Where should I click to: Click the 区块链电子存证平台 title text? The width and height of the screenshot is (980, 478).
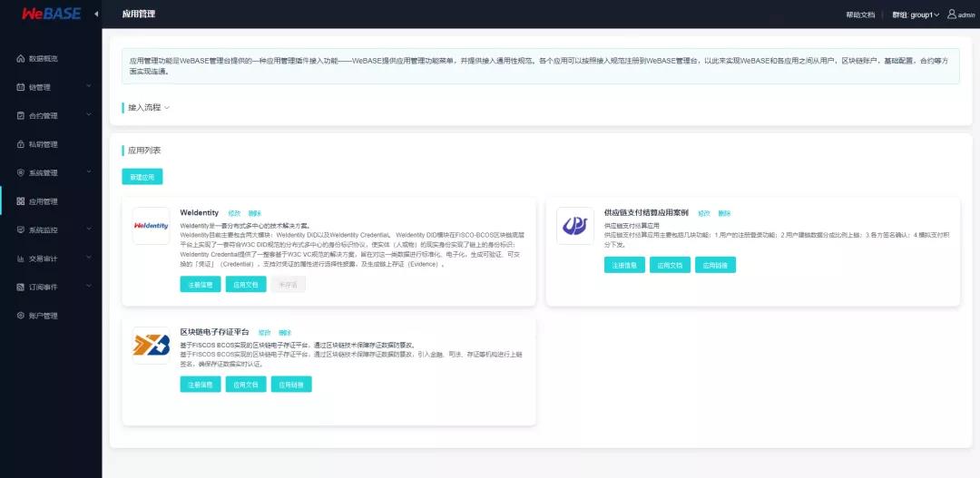pos(214,332)
